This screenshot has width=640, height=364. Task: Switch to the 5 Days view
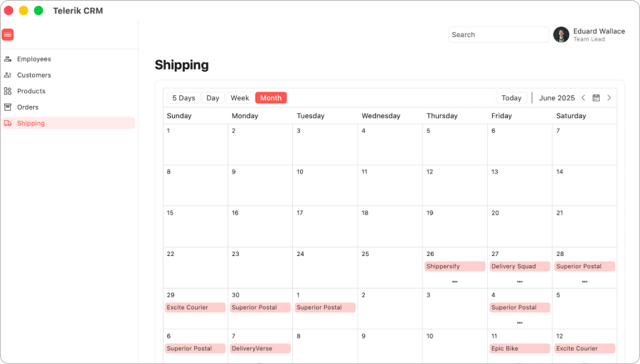pyautogui.click(x=183, y=98)
